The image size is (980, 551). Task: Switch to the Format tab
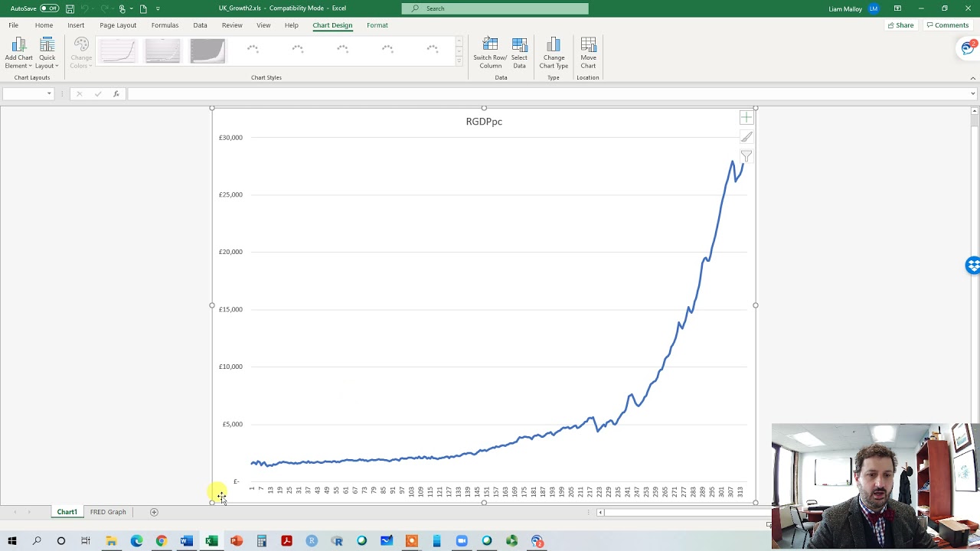coord(377,25)
